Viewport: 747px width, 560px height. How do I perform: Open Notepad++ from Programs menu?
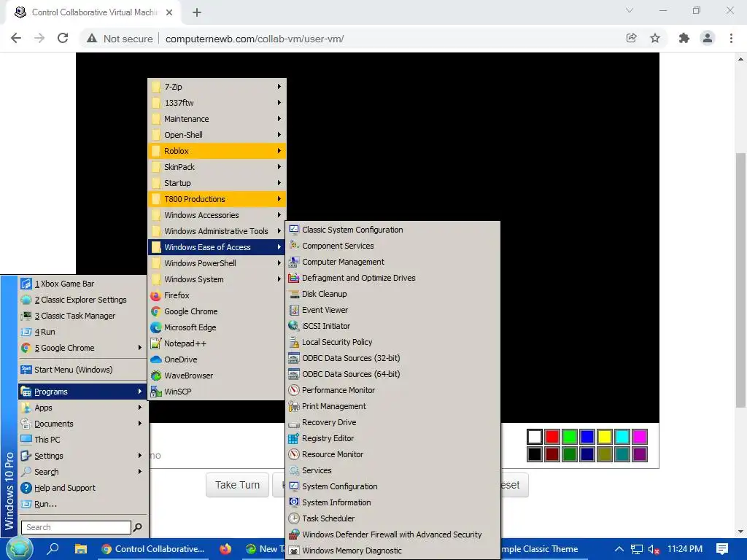click(217, 343)
